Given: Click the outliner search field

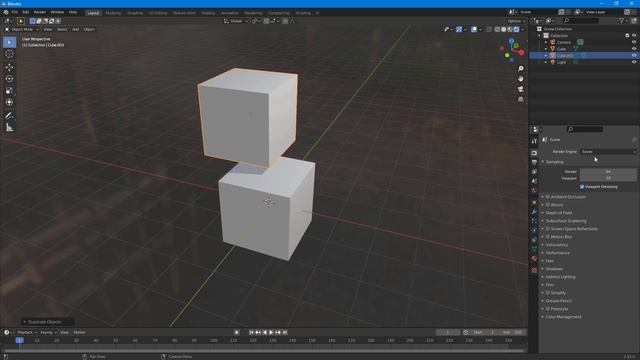Looking at the screenshot, I should 580,20.
